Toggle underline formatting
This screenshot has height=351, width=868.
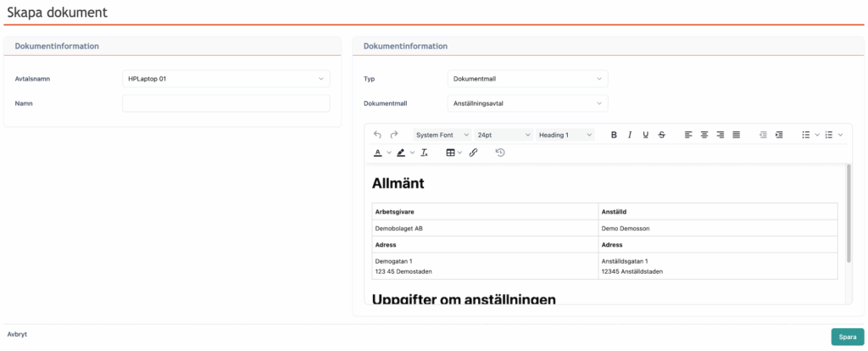[x=646, y=135]
